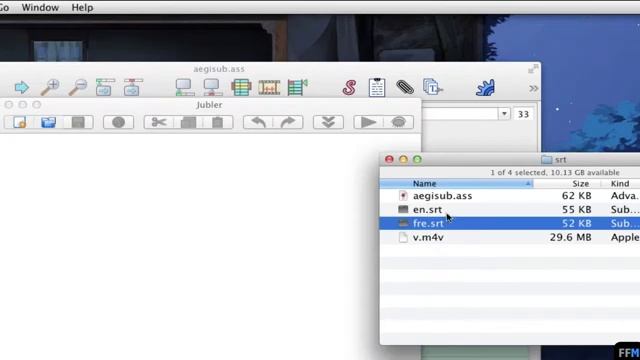Screen dimensions: 640x360
Task: Create new subtitles file in Jubler
Action: point(19,122)
